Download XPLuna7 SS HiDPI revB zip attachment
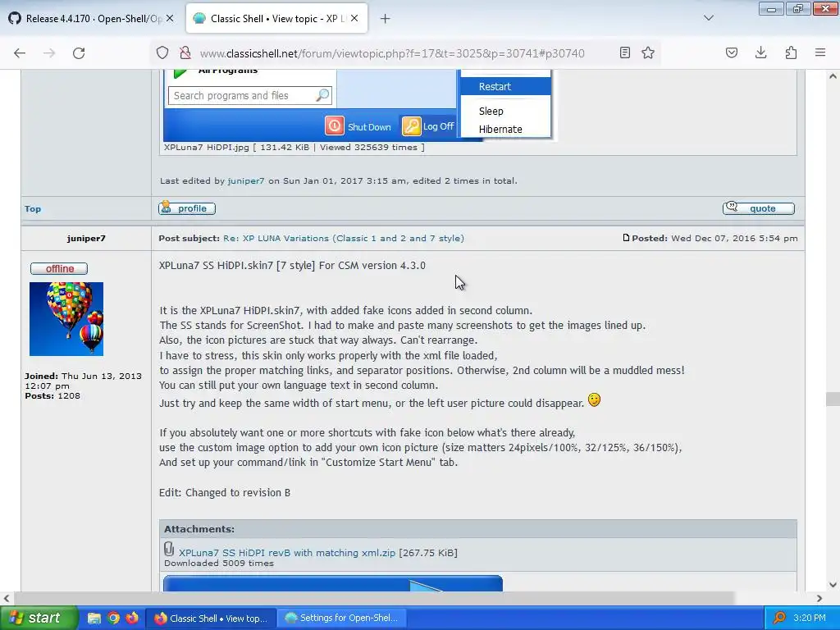The image size is (840, 630). click(287, 553)
